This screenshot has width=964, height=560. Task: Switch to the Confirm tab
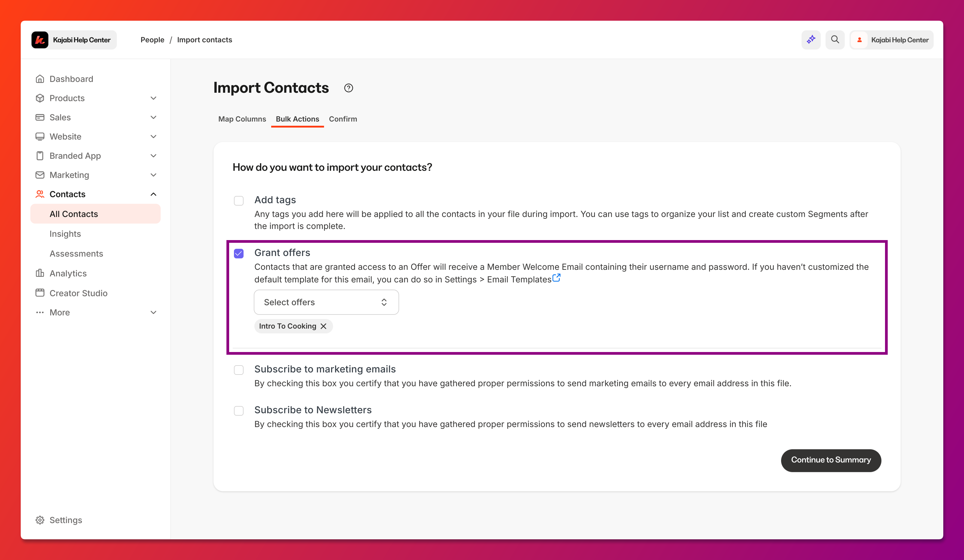(x=343, y=119)
